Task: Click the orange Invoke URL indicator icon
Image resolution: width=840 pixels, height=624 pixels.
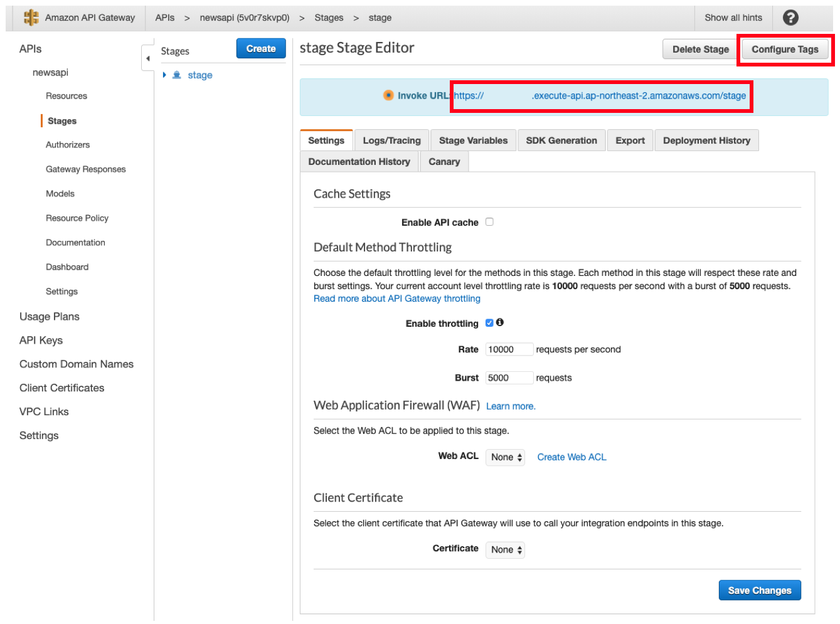Action: click(x=389, y=95)
